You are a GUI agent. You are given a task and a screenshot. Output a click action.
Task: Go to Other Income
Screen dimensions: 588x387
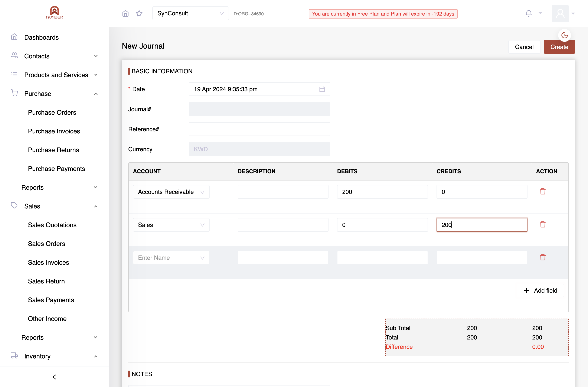pyautogui.click(x=47, y=319)
